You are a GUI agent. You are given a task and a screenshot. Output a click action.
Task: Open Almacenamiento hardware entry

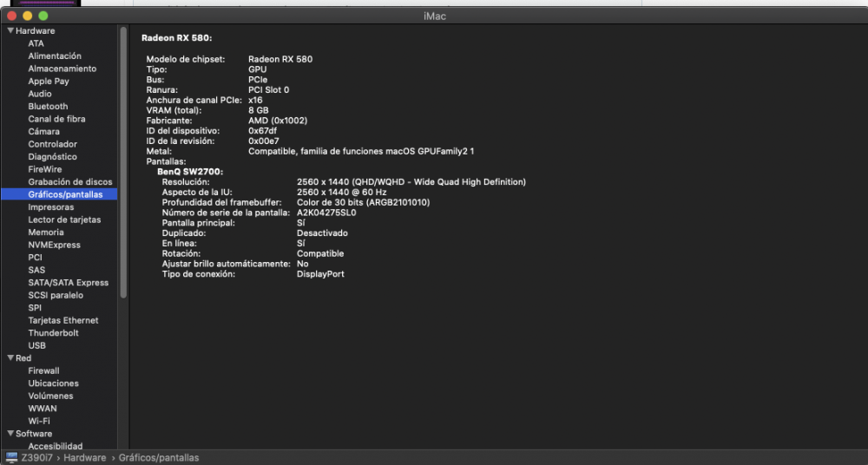pyautogui.click(x=62, y=69)
